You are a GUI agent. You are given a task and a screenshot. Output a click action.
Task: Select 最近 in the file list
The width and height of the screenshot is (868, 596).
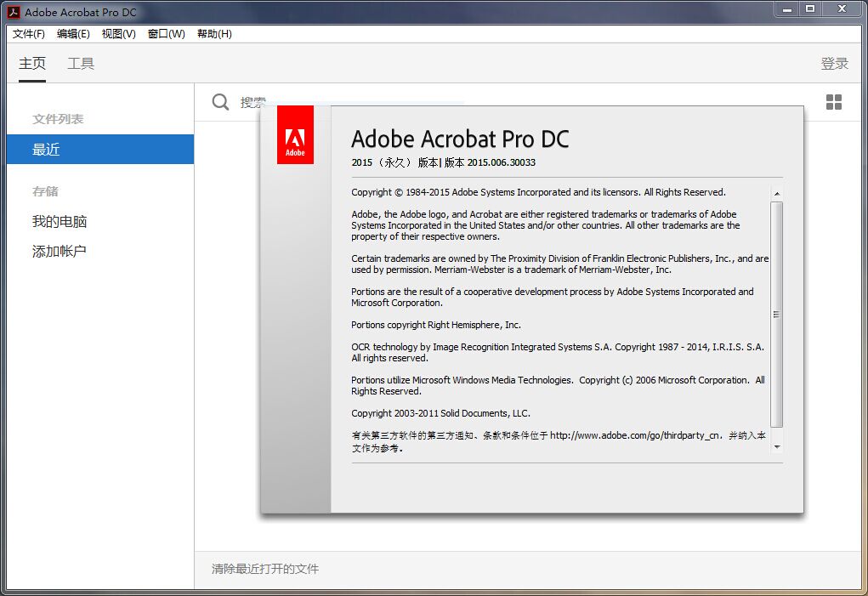pyautogui.click(x=100, y=150)
